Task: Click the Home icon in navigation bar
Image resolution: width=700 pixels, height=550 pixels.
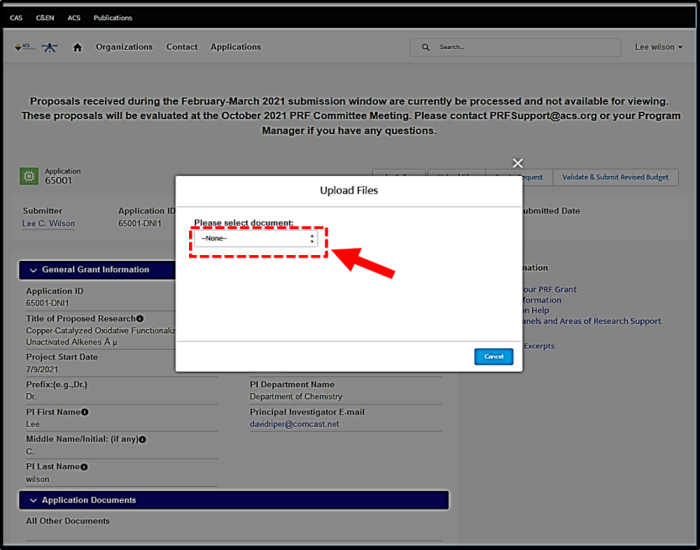Action: tap(77, 47)
